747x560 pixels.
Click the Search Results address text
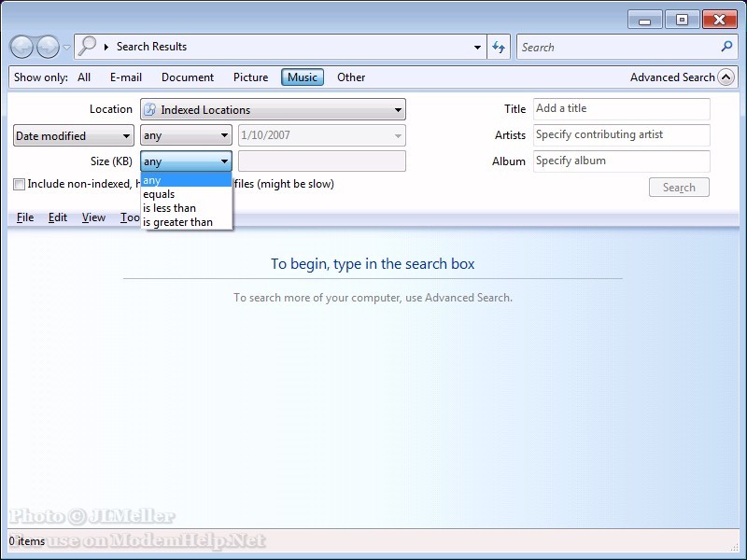(151, 47)
